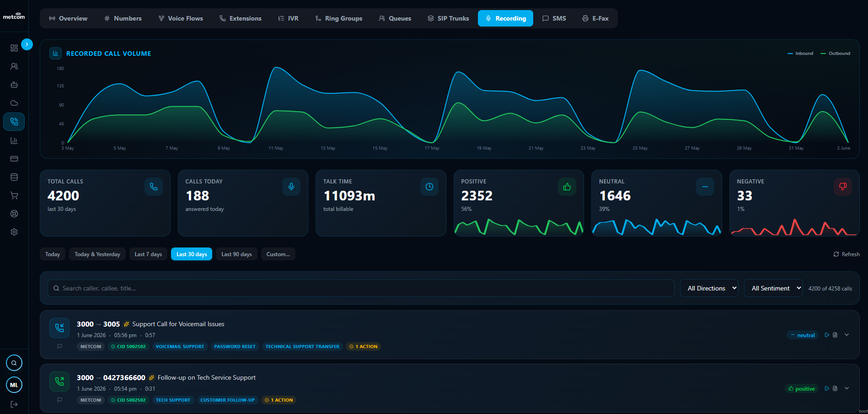This screenshot has height=414, width=868.
Task: Click the metcom logo
Action: [14, 16]
